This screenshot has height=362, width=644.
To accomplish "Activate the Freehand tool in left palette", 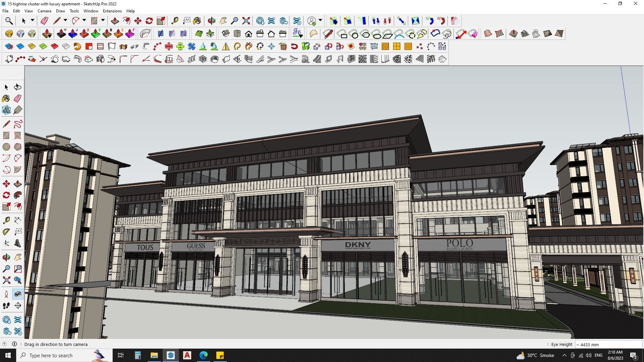I will pyautogui.click(x=18, y=124).
